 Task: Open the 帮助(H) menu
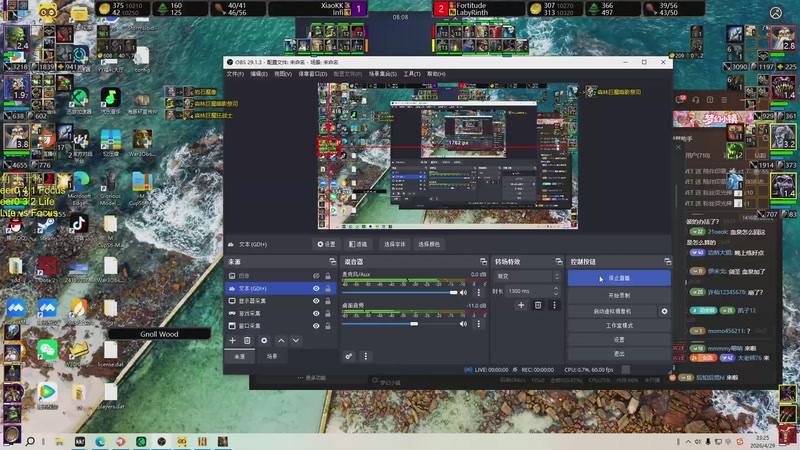[436, 74]
